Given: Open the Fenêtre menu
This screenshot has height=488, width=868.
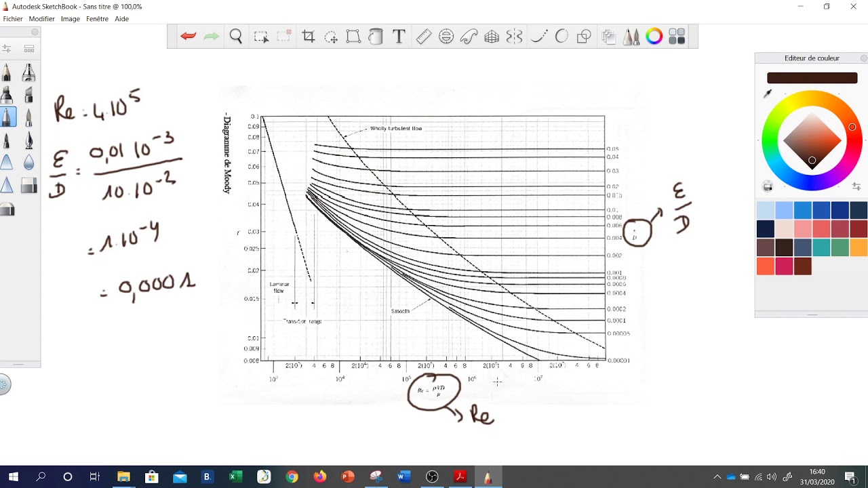Looking at the screenshot, I should point(98,19).
